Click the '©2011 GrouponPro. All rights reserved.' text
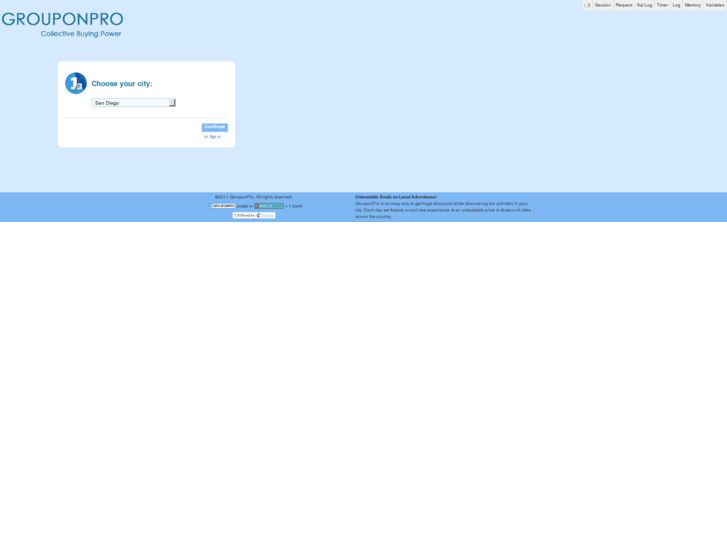Viewport: 727px width, 545px height. click(254, 197)
